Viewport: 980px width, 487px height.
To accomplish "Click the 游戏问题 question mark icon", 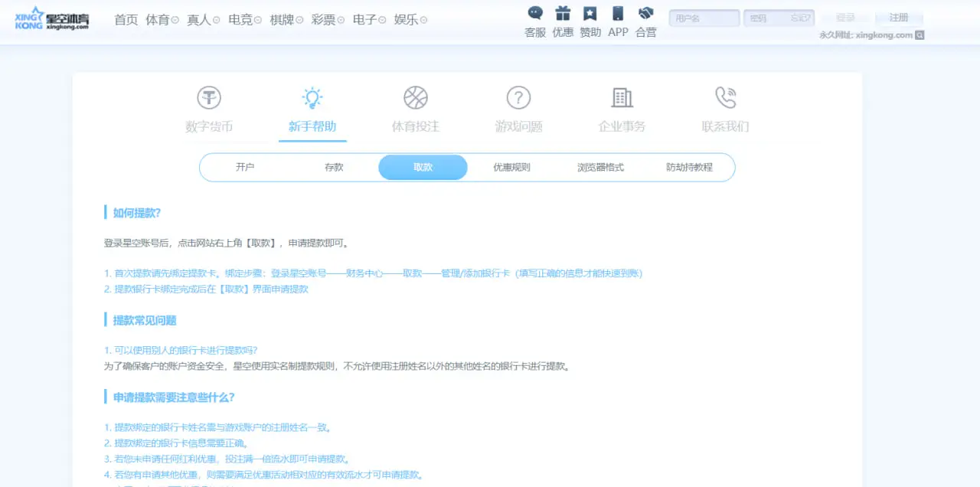I will click(x=518, y=98).
